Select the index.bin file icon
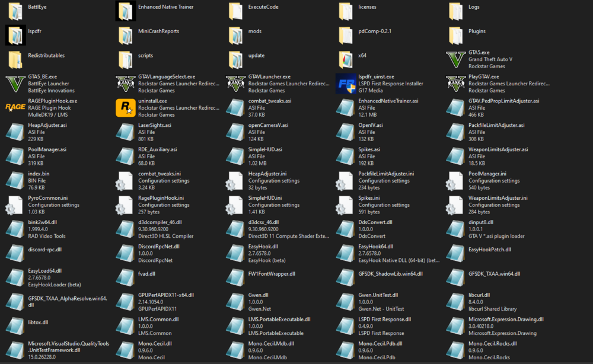This screenshot has width=593, height=364. (15, 181)
